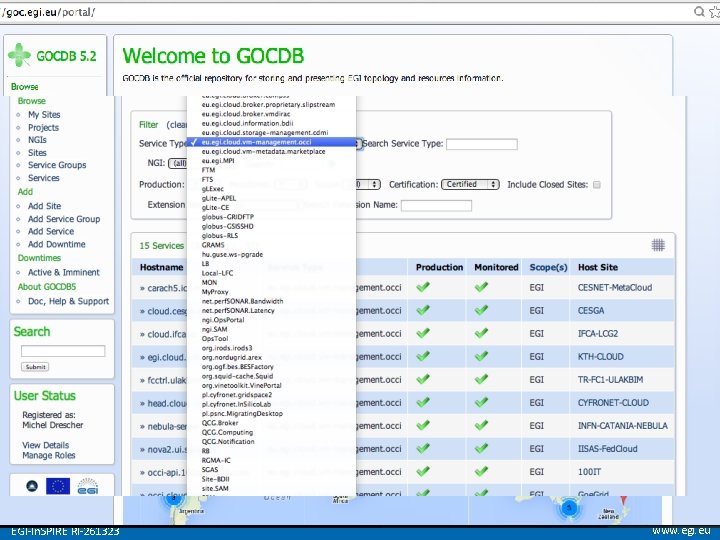This screenshot has height=540, width=720.
Task: Sort by Scope(s) column header
Action: (x=548, y=267)
